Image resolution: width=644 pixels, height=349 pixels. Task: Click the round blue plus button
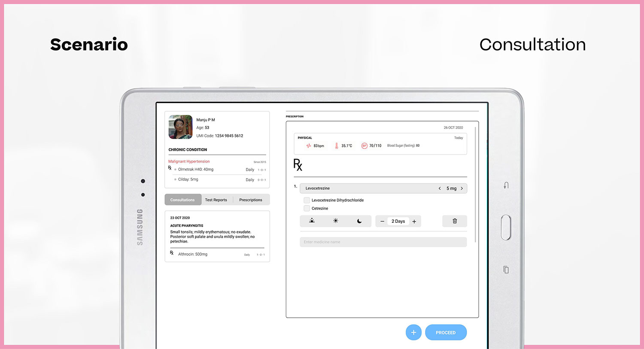click(x=413, y=333)
